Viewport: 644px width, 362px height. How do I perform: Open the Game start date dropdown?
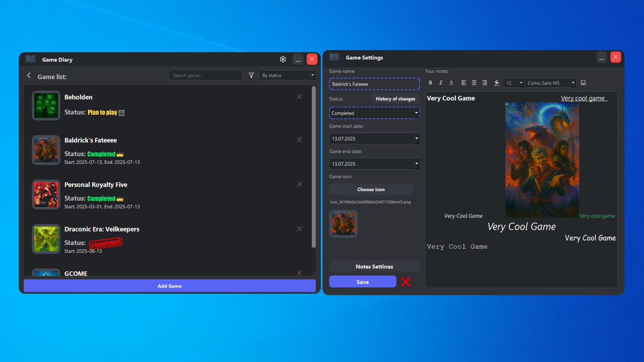coord(374,138)
